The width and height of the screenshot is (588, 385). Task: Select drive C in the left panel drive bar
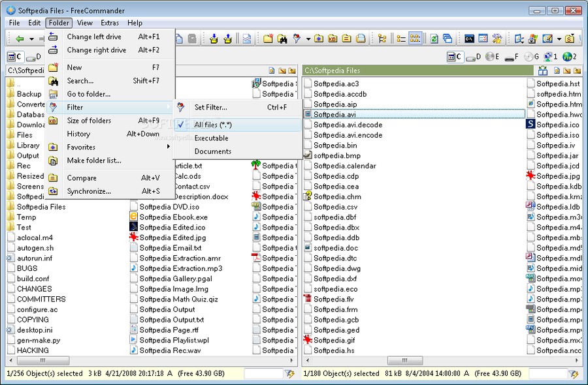tap(15, 57)
